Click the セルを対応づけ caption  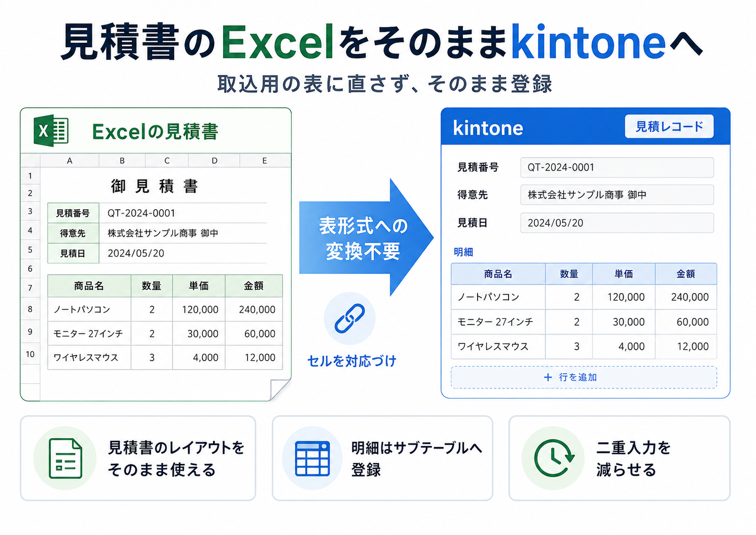352,361
